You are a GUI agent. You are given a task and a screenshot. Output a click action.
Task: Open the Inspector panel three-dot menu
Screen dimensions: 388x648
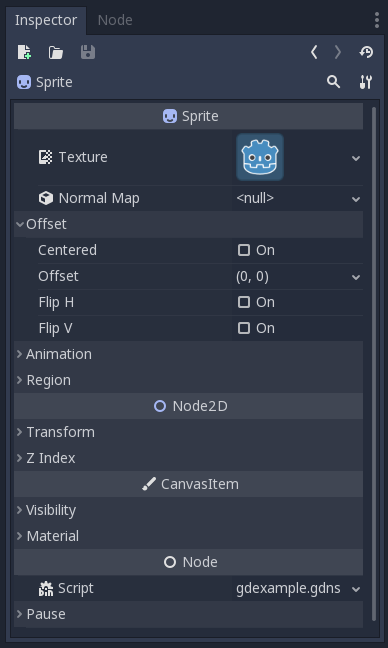377,20
